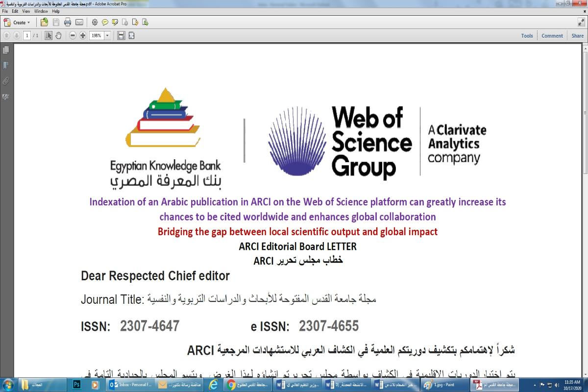
Task: Show Signatures navigation panel
Action: point(6,97)
